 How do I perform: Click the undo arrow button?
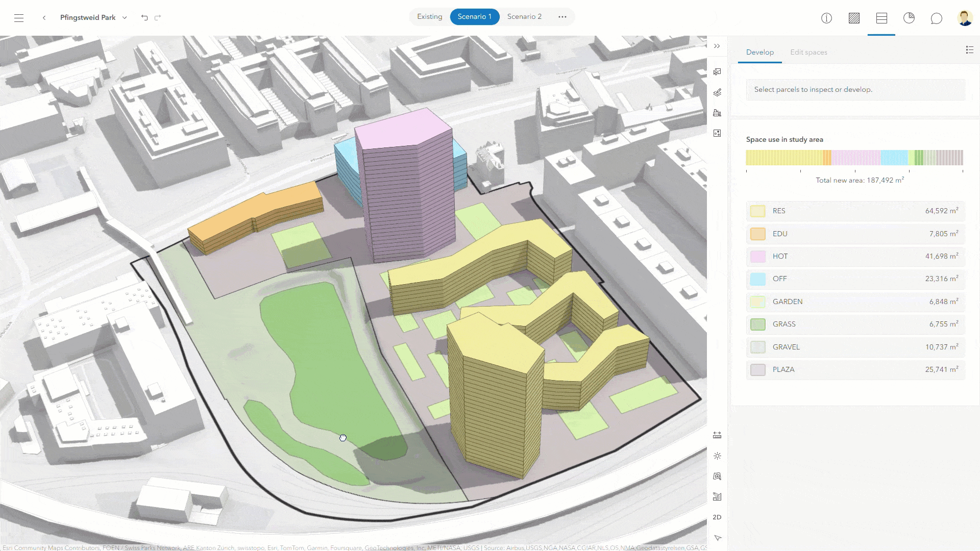[x=144, y=18]
